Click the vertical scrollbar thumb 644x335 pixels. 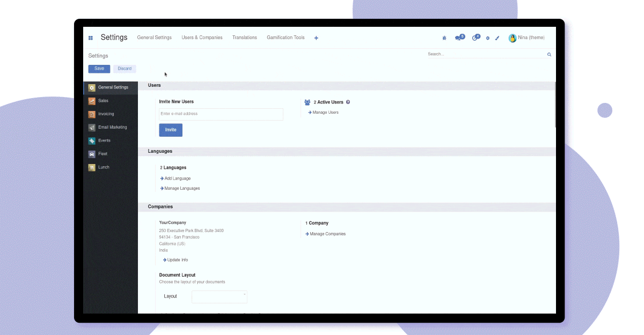[555, 105]
